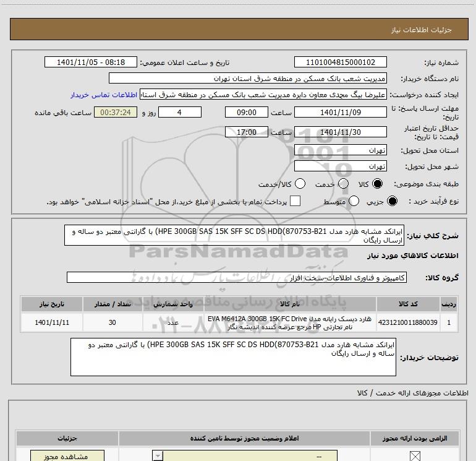Click the countdown timer 00:37:24
This screenshot has width=476, height=461.
coord(116,113)
